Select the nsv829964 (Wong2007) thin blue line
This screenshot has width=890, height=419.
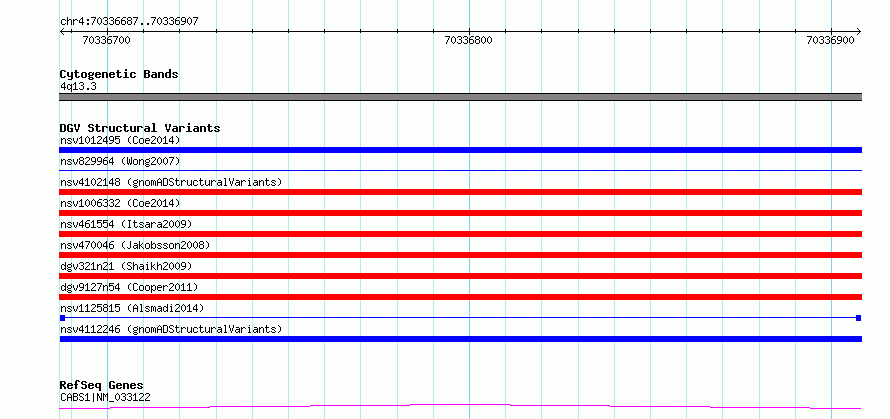click(460, 170)
